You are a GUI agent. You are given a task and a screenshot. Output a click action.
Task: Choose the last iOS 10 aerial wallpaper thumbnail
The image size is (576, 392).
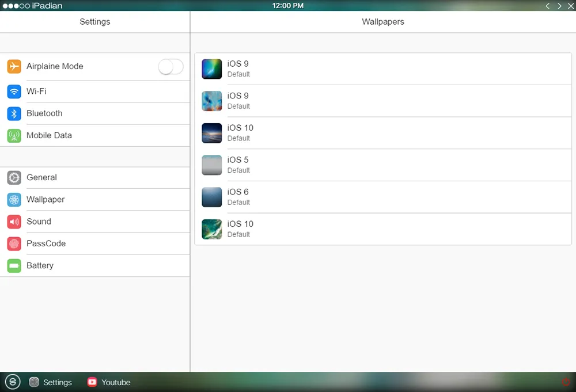click(x=211, y=229)
